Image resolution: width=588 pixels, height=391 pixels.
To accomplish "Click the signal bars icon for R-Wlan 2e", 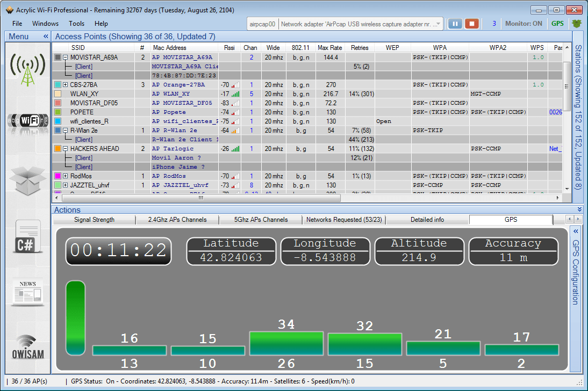I will [235, 131].
